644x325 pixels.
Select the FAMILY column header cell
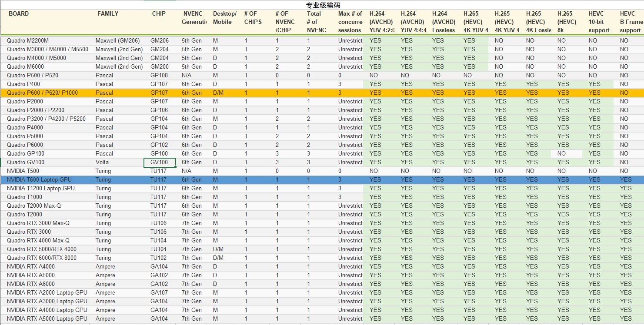tap(117, 22)
